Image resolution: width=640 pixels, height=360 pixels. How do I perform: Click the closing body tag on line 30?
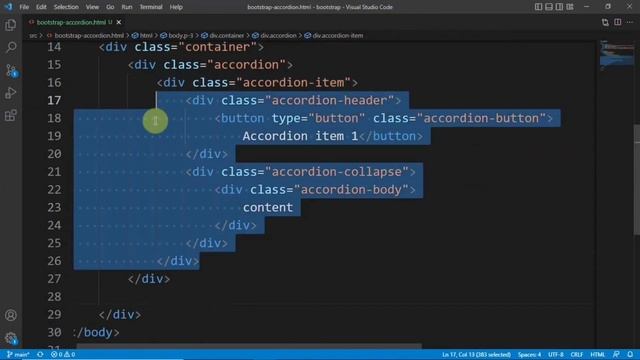pyautogui.click(x=96, y=333)
